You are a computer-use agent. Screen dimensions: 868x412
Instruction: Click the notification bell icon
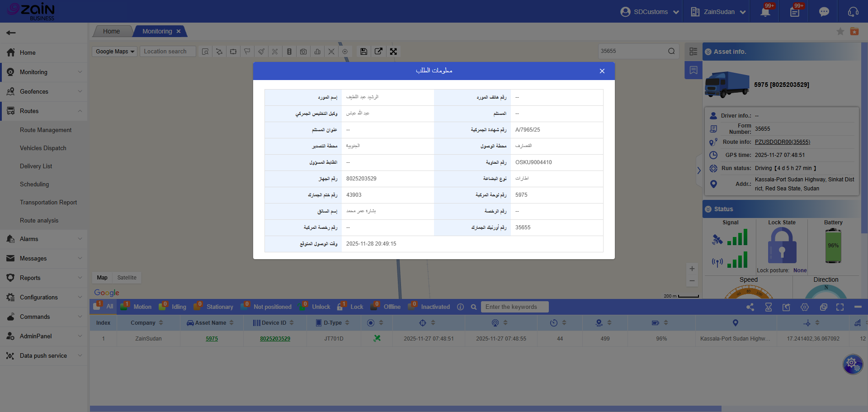coord(765,12)
